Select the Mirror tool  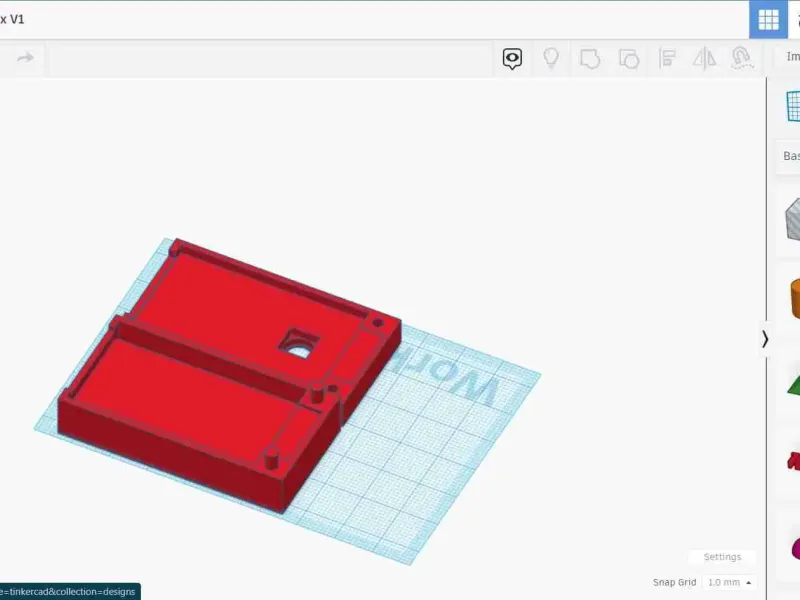pos(704,58)
